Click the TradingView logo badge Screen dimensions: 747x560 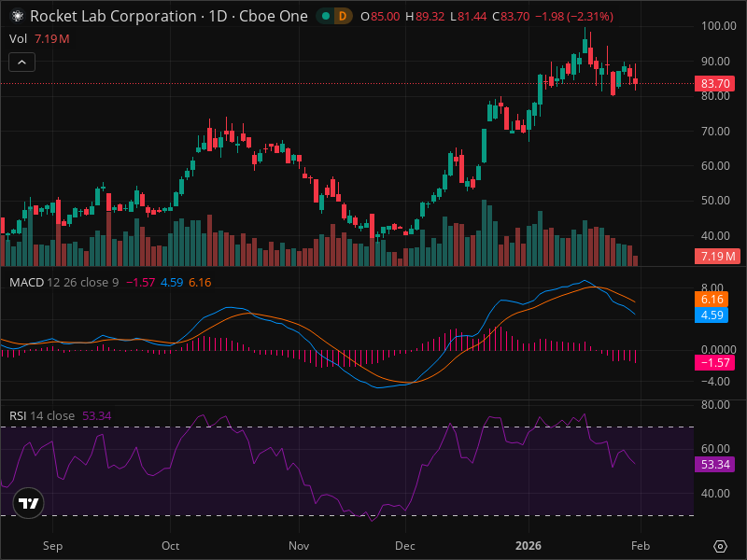coord(28,503)
